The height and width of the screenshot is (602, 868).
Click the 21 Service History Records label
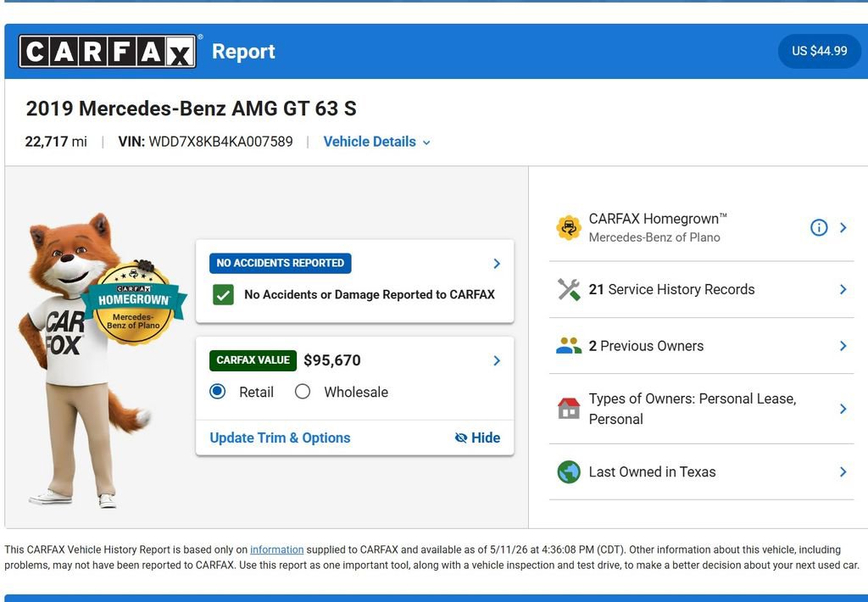pyautogui.click(x=671, y=290)
